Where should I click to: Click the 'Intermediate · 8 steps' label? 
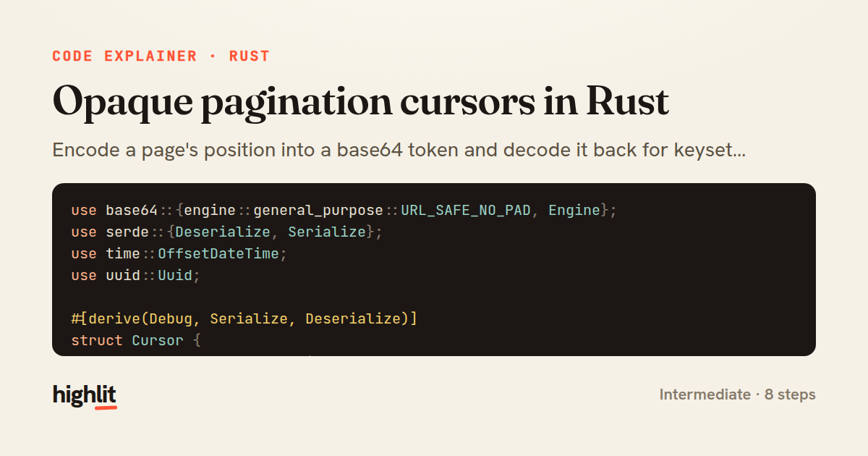click(x=737, y=394)
